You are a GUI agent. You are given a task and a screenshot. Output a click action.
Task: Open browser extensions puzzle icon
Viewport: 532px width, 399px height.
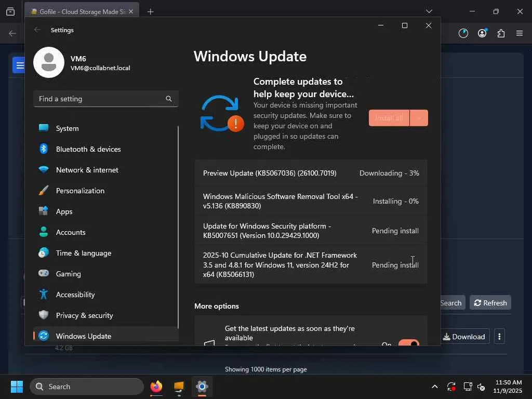[501, 33]
